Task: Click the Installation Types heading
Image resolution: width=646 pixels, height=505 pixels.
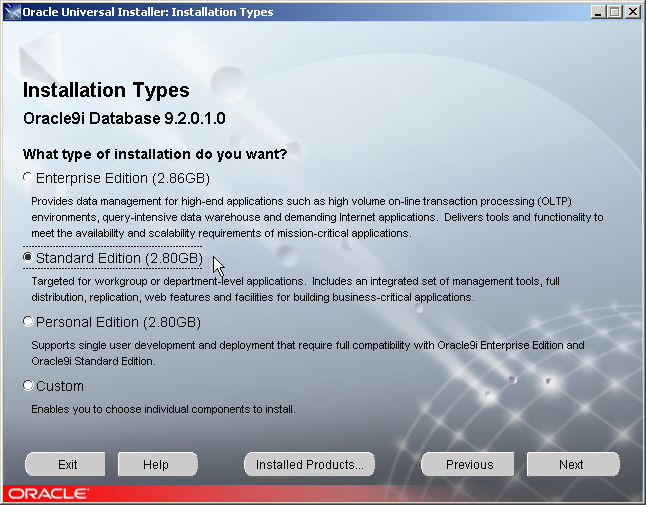Action: coord(106,91)
